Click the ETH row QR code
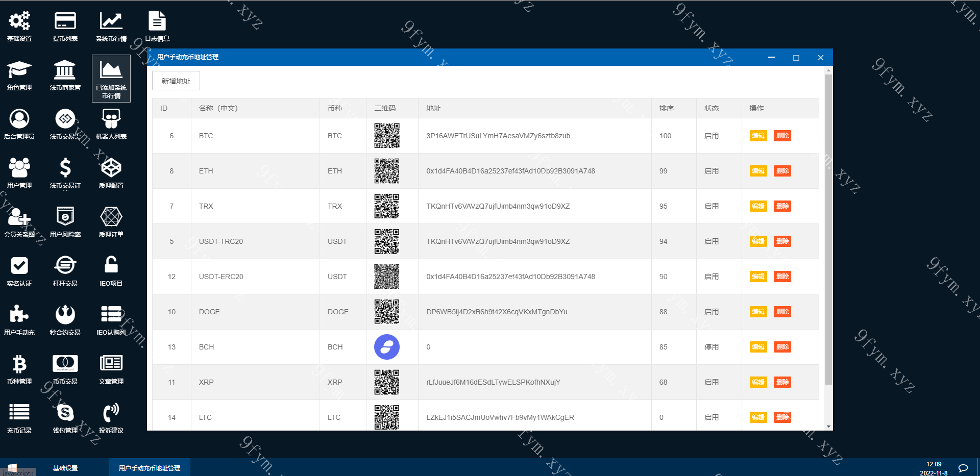 (x=387, y=171)
